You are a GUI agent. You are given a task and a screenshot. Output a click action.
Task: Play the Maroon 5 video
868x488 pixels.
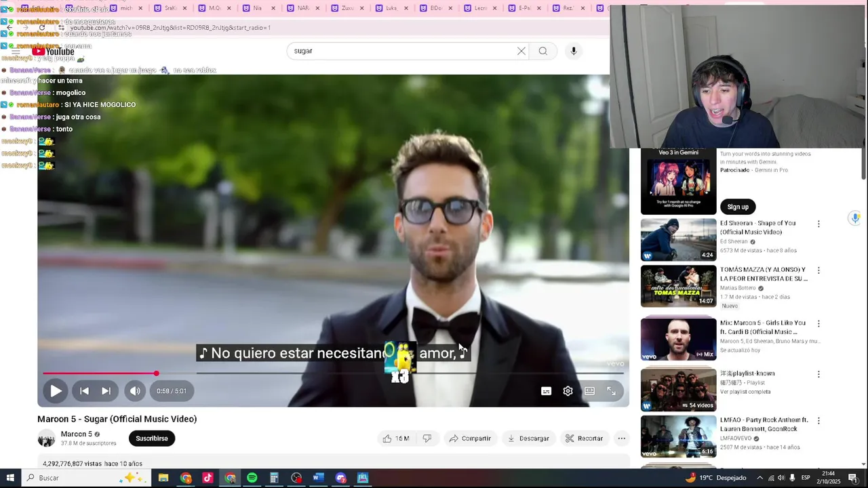56,391
